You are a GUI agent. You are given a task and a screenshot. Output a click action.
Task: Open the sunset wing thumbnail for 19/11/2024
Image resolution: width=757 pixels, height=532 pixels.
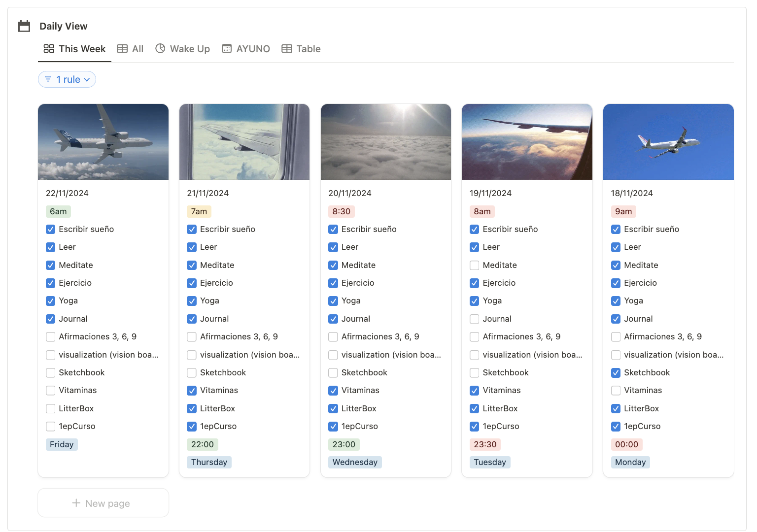[x=527, y=142]
